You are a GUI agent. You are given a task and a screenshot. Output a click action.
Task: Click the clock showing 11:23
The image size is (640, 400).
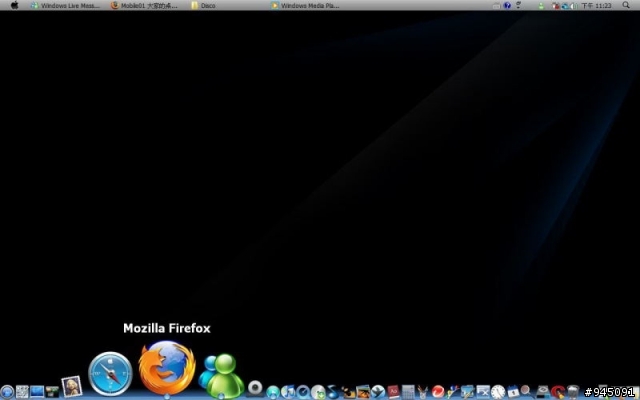click(596, 6)
